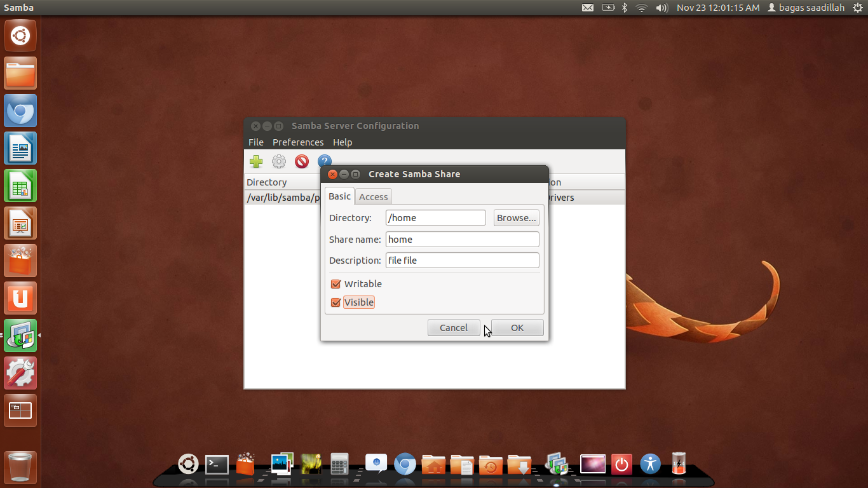Open the clock showing Nov 23
The height and width of the screenshot is (488, 868).
[x=718, y=8]
